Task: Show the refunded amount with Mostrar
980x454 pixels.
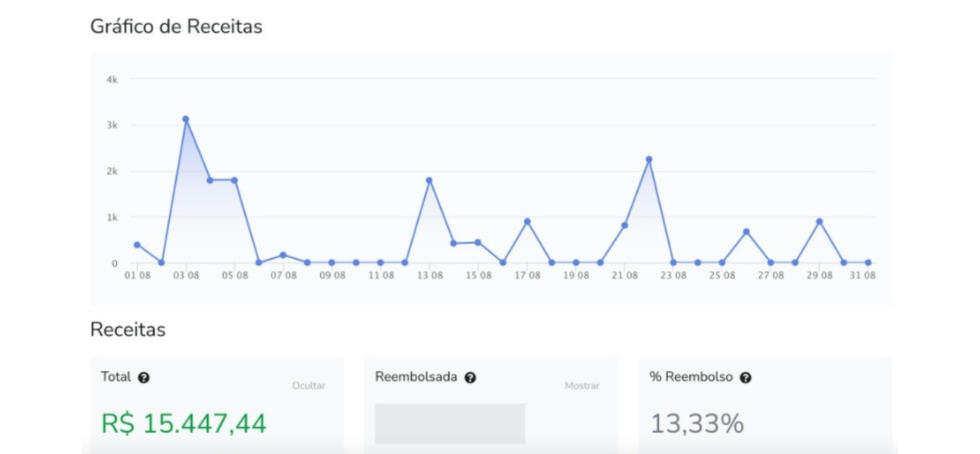Action: (x=582, y=386)
